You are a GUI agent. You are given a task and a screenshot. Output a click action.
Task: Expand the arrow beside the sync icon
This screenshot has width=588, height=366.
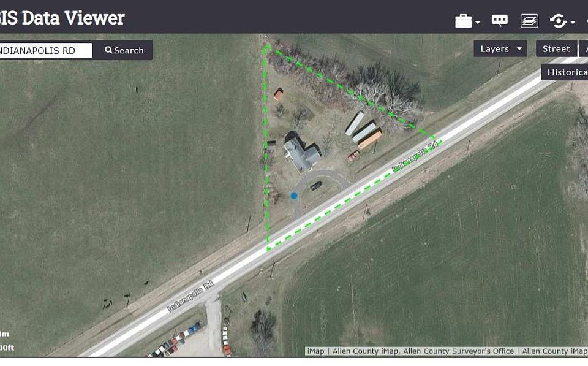point(573,23)
